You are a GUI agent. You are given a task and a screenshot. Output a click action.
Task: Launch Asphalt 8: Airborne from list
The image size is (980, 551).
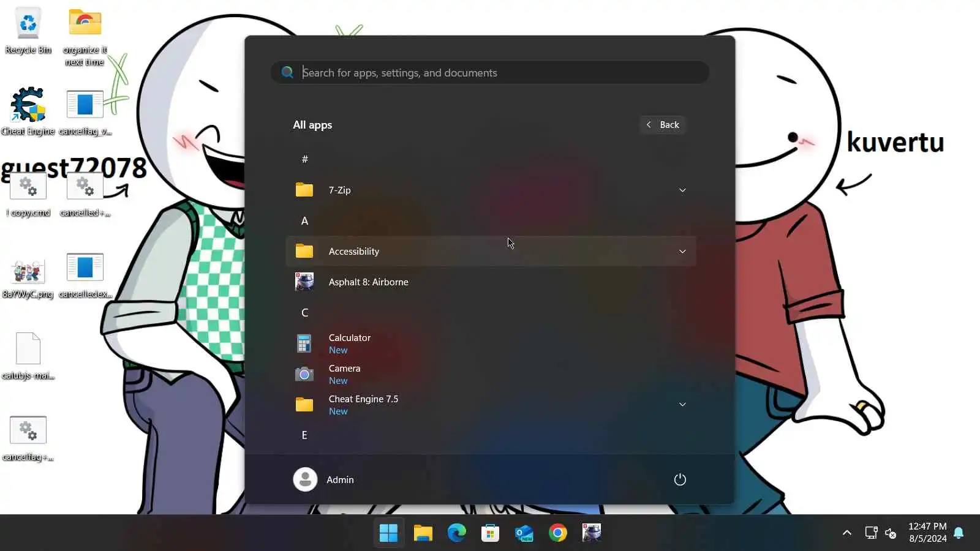[491, 282]
